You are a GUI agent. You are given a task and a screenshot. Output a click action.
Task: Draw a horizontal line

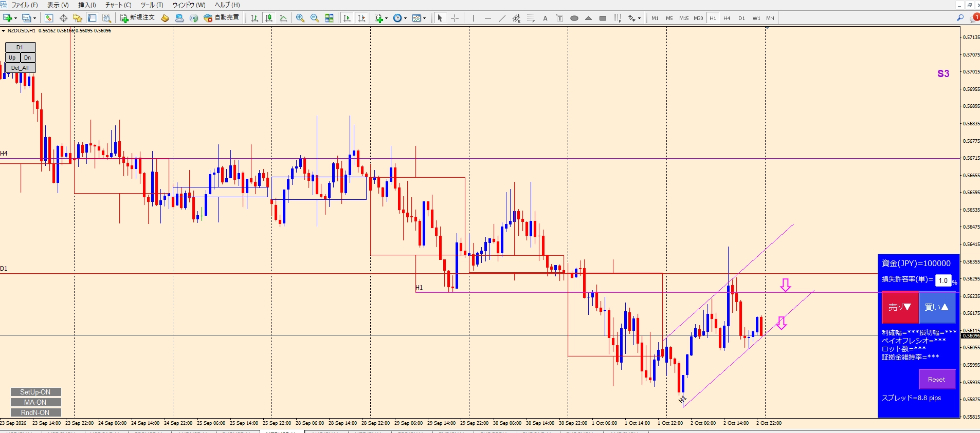click(487, 18)
